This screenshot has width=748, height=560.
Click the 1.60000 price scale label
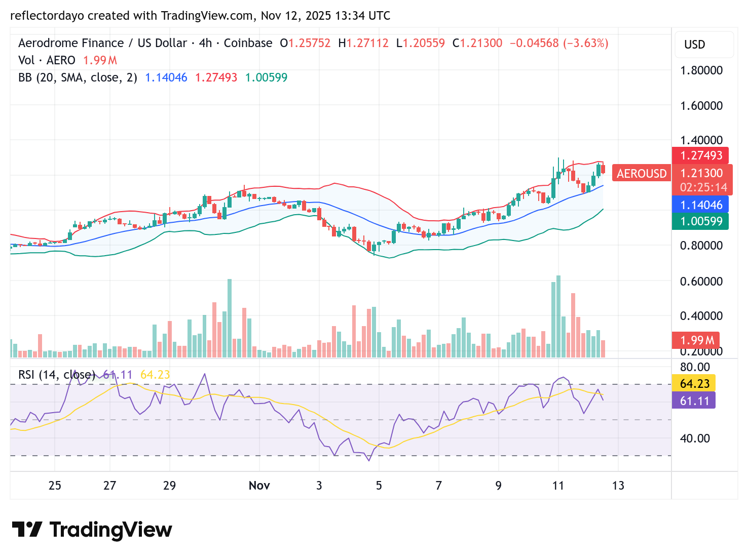[701, 106]
